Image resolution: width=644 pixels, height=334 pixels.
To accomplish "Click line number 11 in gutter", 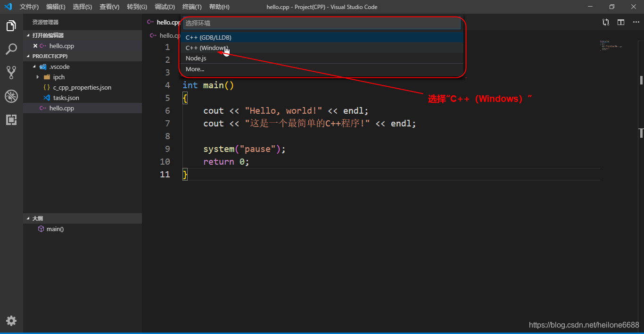I will [165, 175].
